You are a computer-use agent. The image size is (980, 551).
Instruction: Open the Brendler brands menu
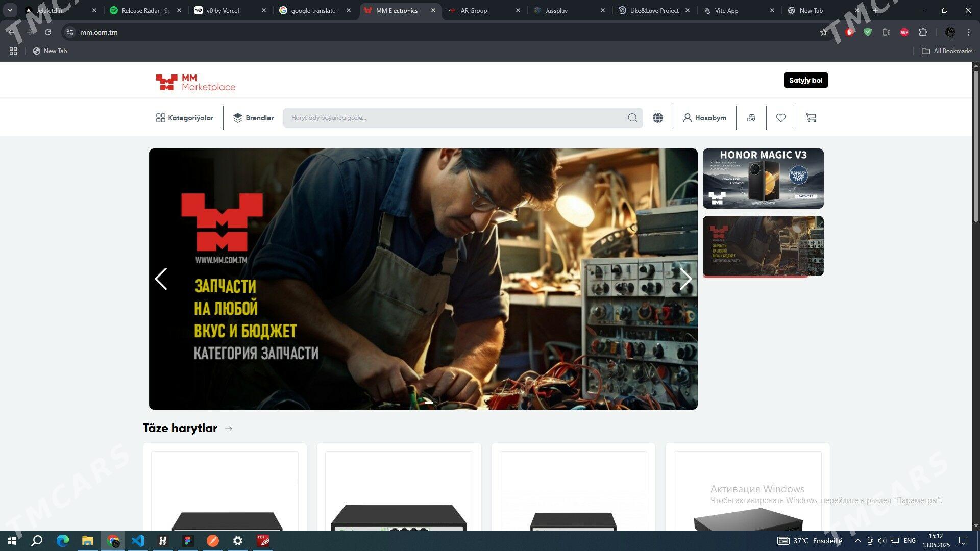[253, 118]
